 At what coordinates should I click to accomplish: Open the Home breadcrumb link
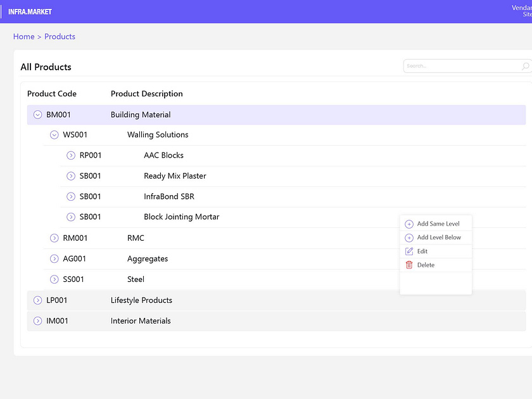point(23,36)
